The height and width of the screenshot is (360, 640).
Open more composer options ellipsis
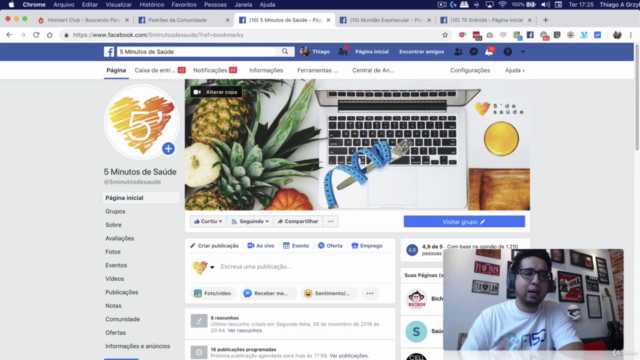coord(370,293)
